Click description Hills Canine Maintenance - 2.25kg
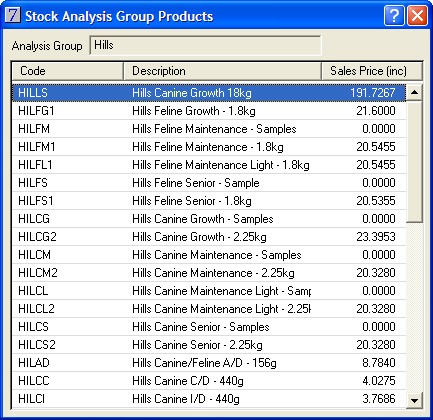This screenshot has height=420, width=433. [213, 273]
